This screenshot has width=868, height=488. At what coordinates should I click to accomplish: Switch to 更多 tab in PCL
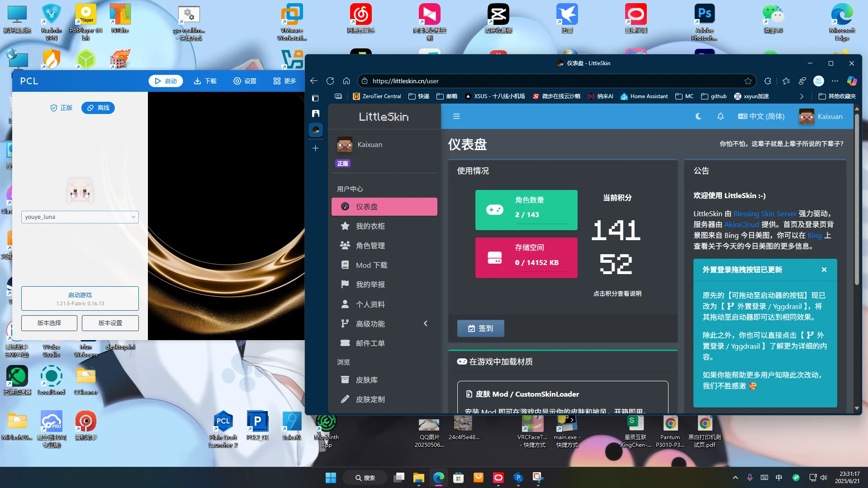pyautogui.click(x=285, y=81)
